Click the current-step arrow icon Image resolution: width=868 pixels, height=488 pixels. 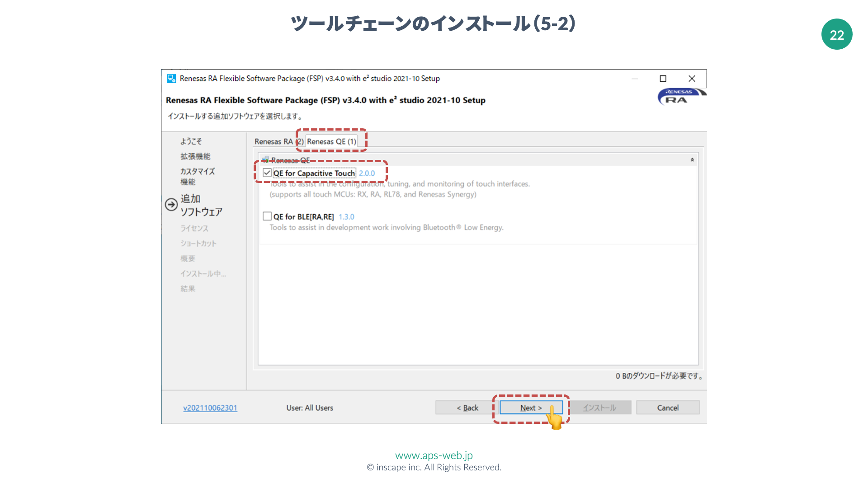tap(171, 205)
